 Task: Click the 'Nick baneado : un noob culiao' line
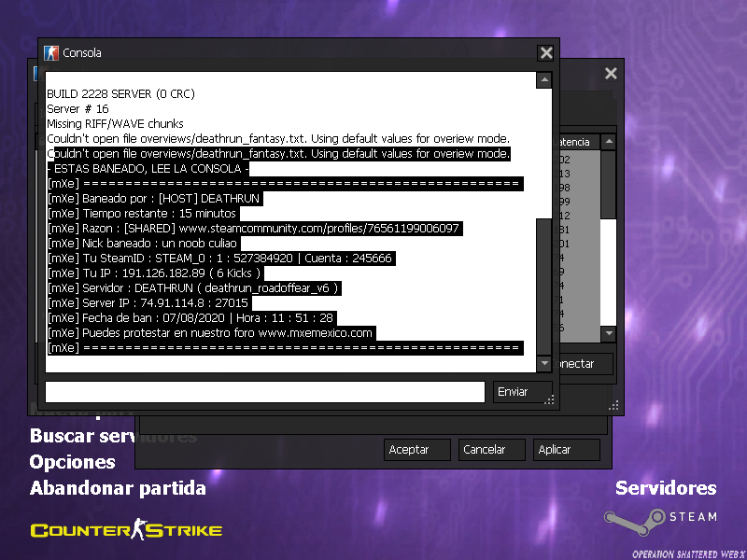tap(142, 244)
